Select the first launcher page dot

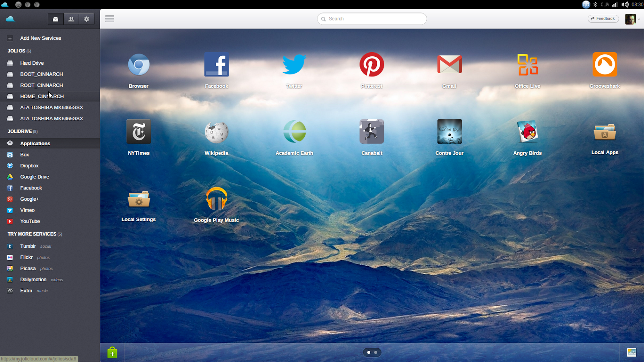pyautogui.click(x=369, y=352)
